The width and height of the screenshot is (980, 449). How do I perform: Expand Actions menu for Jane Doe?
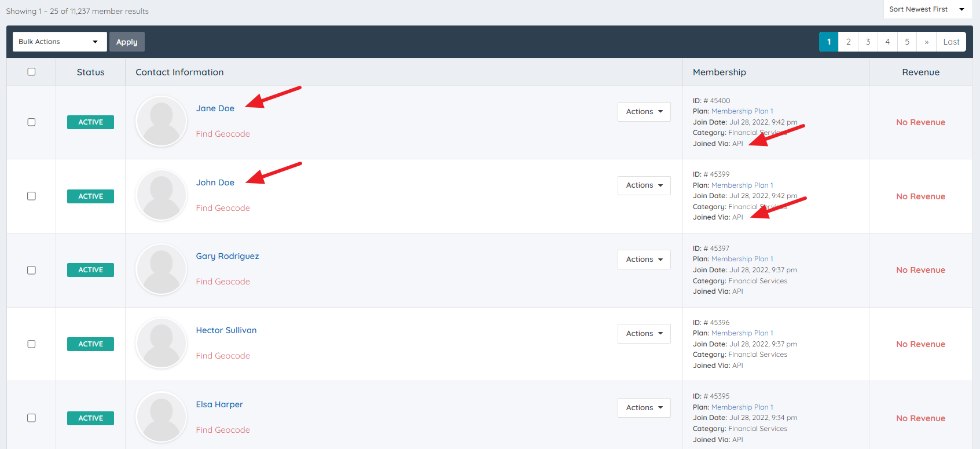644,111
